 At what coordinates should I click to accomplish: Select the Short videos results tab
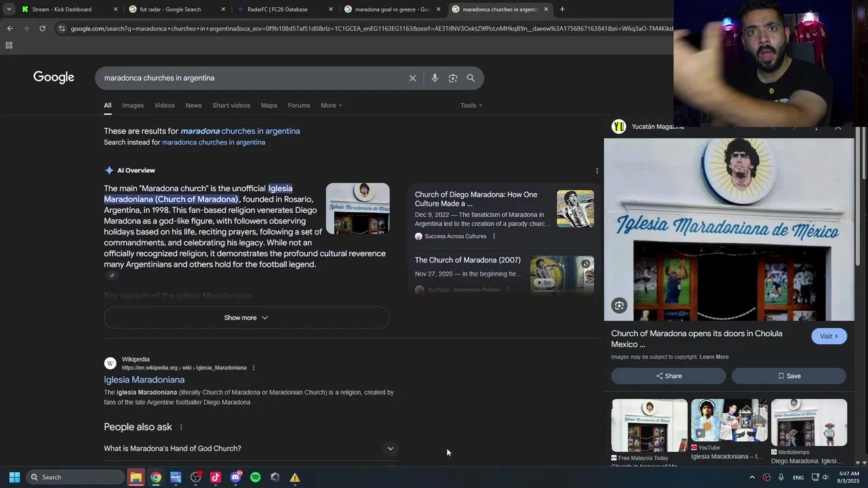coord(231,105)
